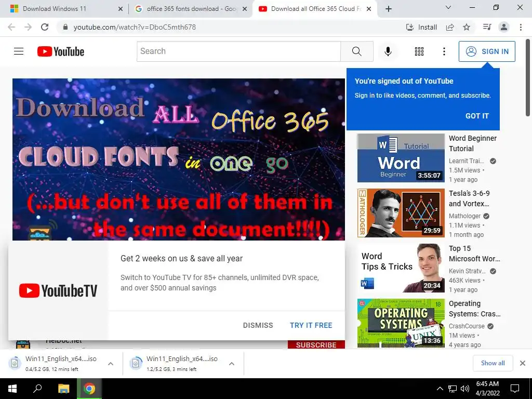Close the downloads bar
The width and height of the screenshot is (532, 399).
pyautogui.click(x=523, y=363)
